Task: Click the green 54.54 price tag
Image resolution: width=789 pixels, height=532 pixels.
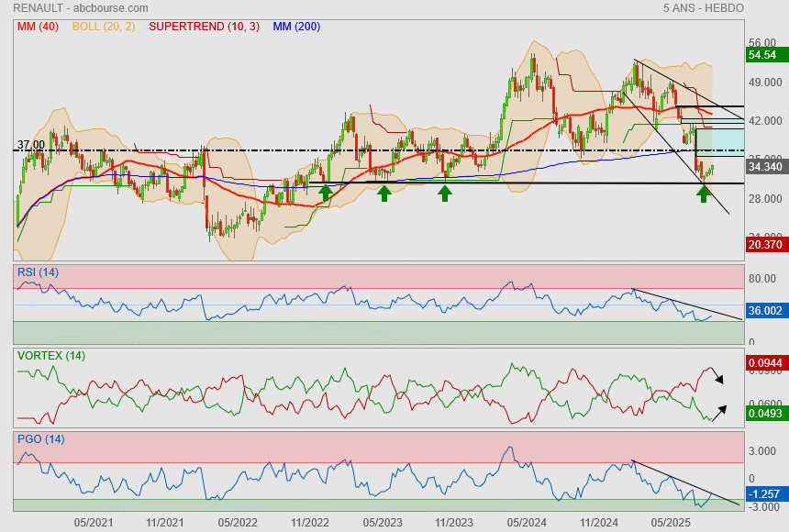Action: pyautogui.click(x=765, y=55)
